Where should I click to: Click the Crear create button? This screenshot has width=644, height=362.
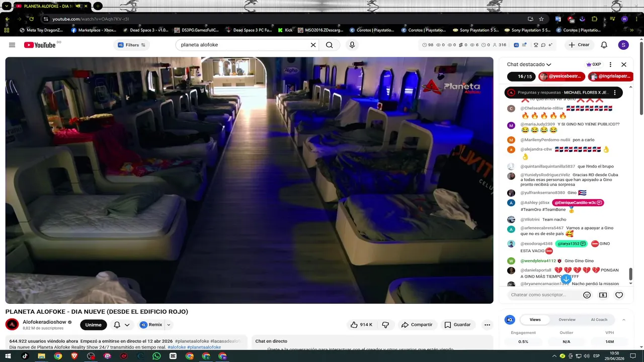pos(579,45)
